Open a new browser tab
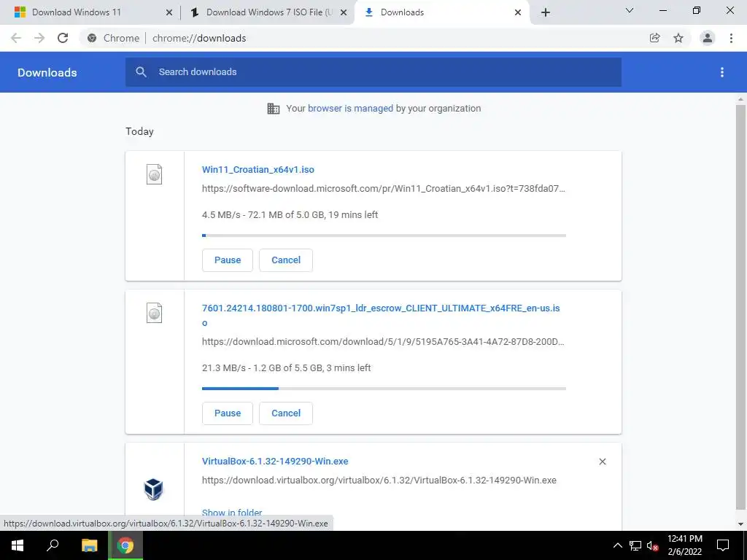Image resolution: width=747 pixels, height=560 pixels. point(546,12)
